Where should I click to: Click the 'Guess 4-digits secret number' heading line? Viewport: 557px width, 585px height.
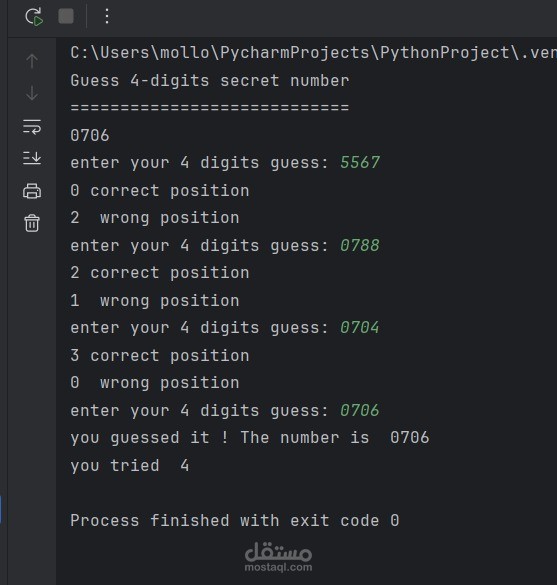(x=210, y=81)
